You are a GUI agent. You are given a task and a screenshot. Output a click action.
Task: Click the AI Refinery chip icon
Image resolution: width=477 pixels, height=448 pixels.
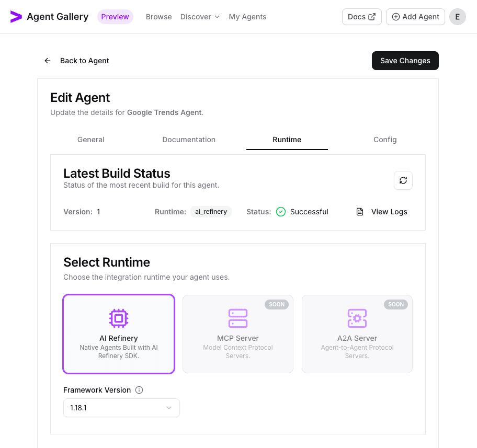pos(119,318)
